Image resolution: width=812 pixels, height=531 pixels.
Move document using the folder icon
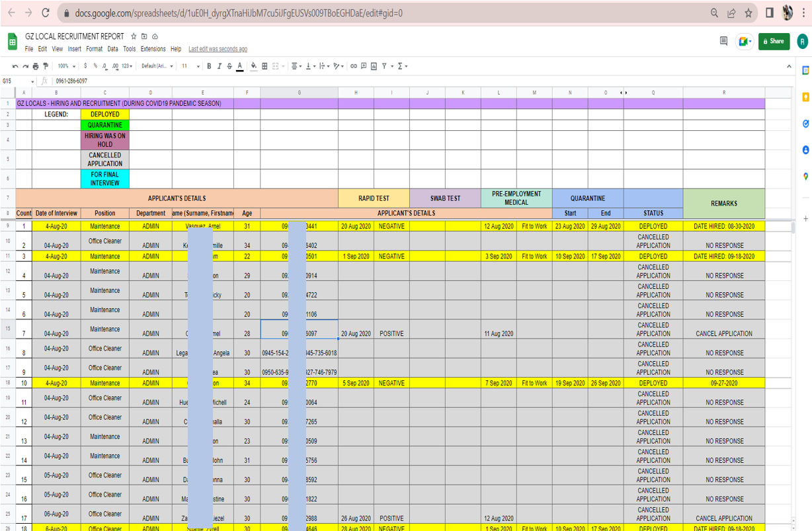click(x=144, y=36)
